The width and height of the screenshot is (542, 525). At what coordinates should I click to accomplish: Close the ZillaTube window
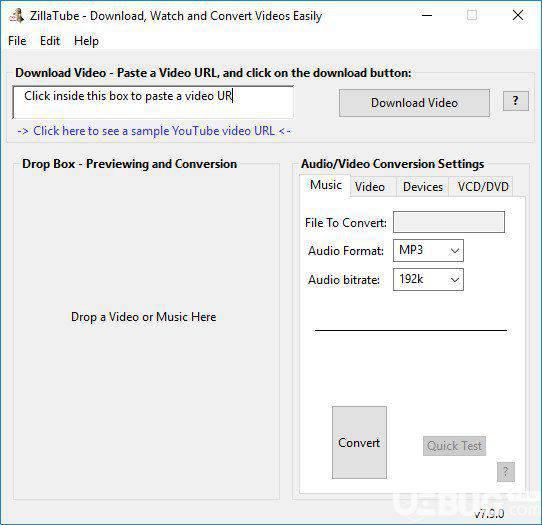pyautogui.click(x=518, y=15)
